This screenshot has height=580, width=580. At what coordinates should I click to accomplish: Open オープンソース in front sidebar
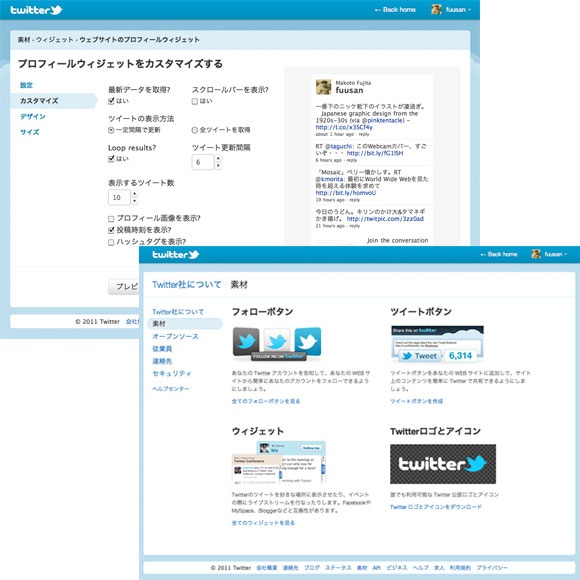coord(175,336)
